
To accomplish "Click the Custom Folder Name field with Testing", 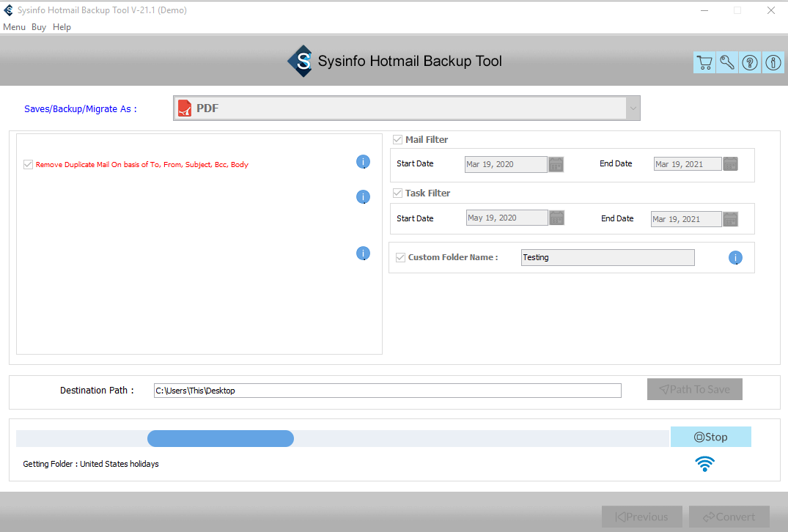I will point(608,257).
